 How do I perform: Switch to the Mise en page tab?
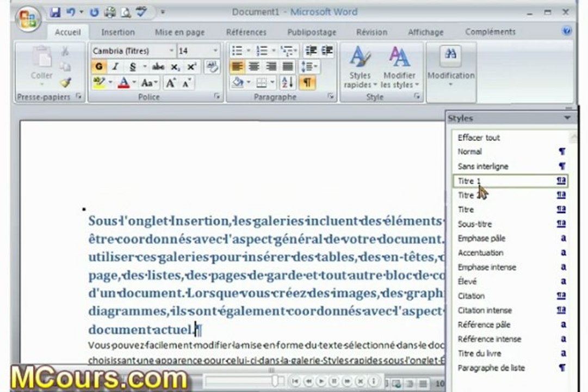(180, 32)
